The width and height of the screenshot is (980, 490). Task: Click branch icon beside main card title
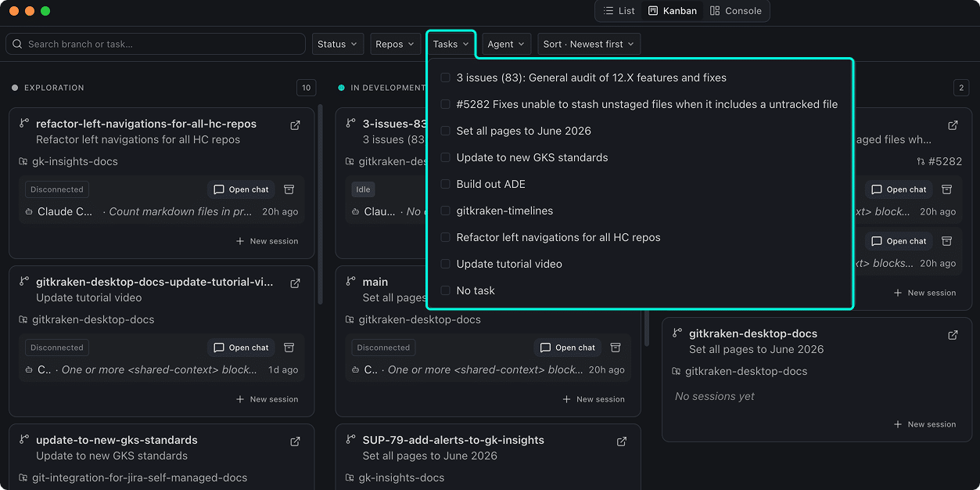(350, 282)
